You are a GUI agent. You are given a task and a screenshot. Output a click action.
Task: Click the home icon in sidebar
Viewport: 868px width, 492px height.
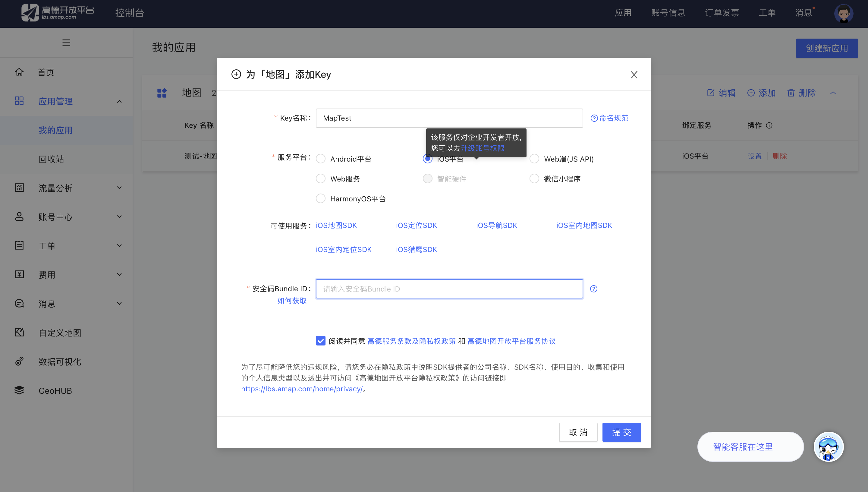19,72
